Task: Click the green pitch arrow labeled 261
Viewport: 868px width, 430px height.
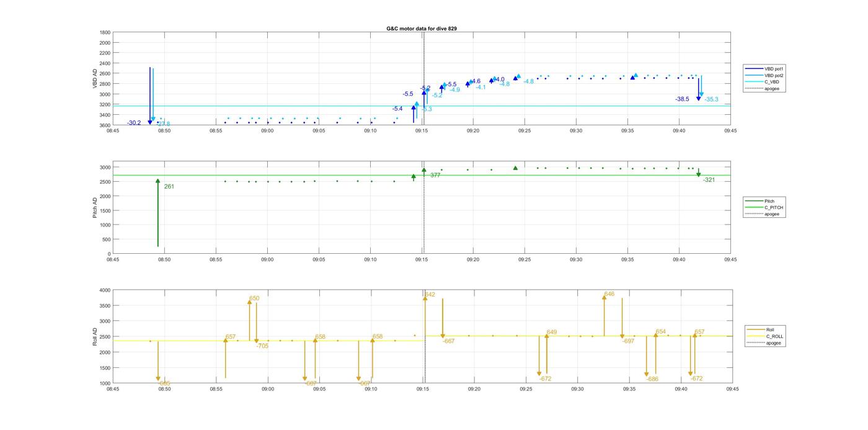Action: pos(158,213)
